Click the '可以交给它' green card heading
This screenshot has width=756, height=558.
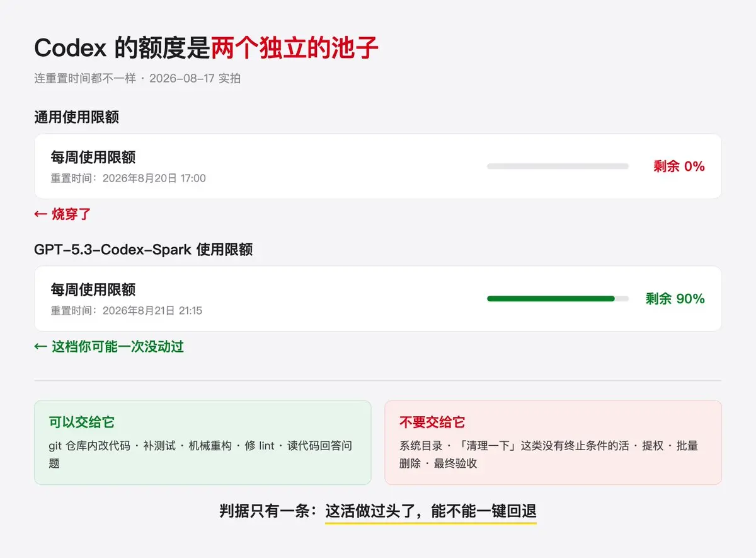(x=82, y=422)
